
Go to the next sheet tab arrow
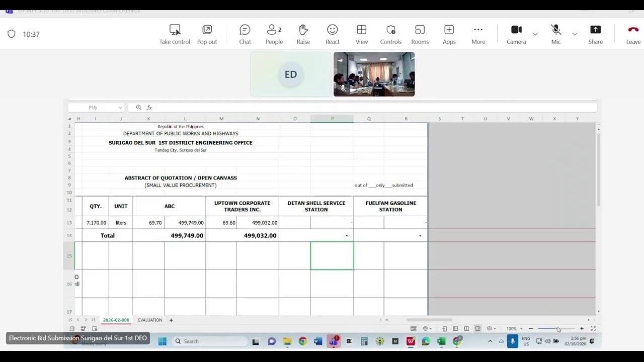point(86,320)
